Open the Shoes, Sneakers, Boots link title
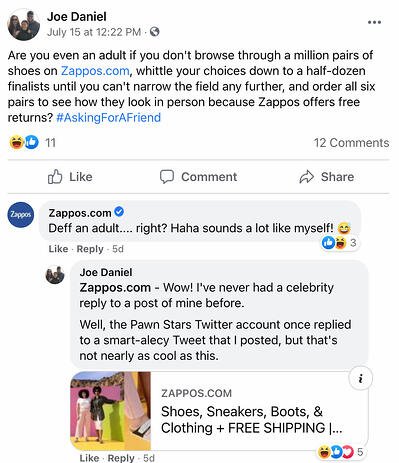This screenshot has height=463, width=399. 252,420
